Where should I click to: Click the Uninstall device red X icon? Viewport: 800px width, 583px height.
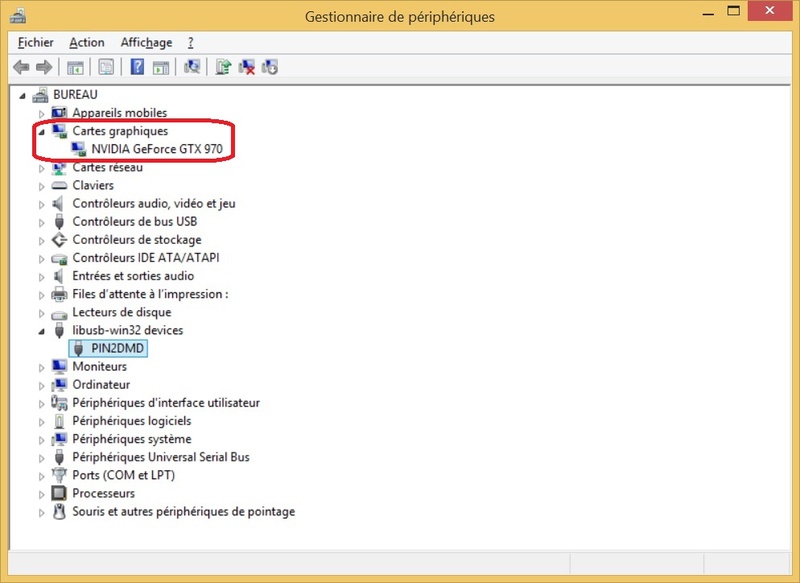point(246,67)
